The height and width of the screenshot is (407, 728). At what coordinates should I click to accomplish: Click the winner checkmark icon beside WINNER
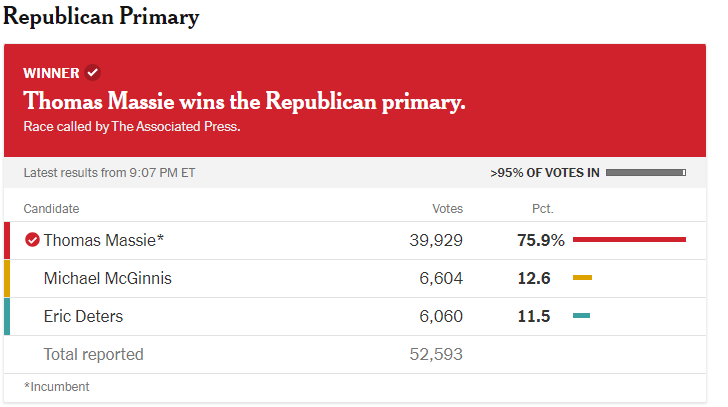point(92,72)
